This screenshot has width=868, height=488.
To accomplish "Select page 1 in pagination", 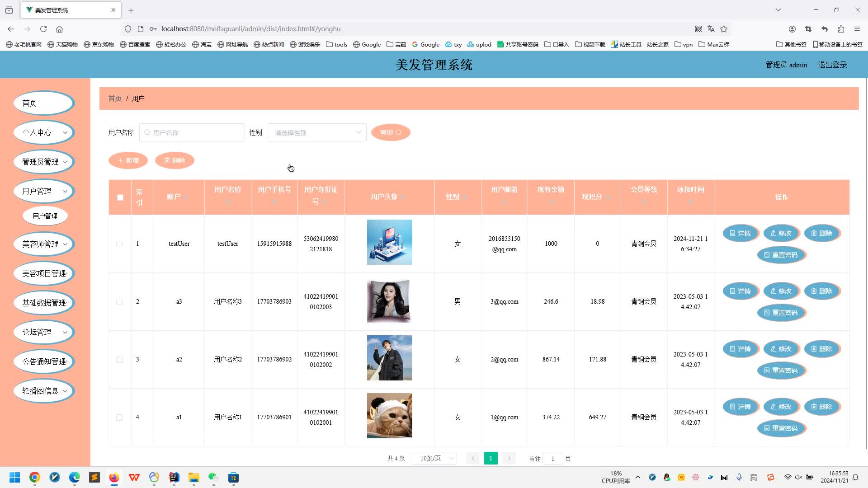I will pos(491,458).
